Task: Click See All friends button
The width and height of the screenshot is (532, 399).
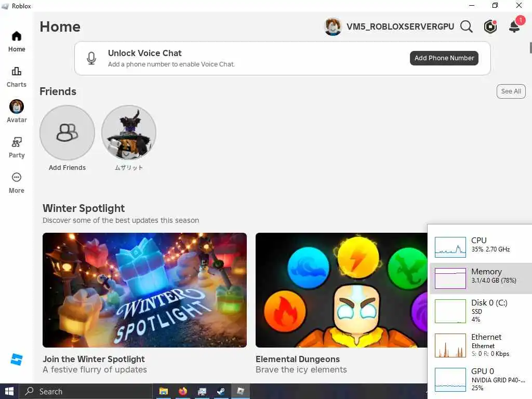Action: pos(511,91)
